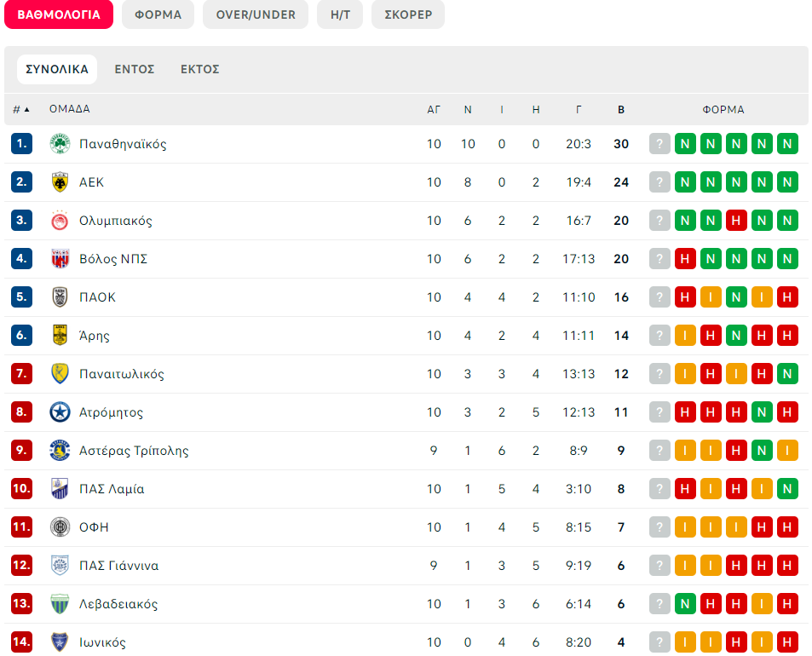Sort standings by the ΑΓ column header
812x656 pixels.
pos(434,110)
